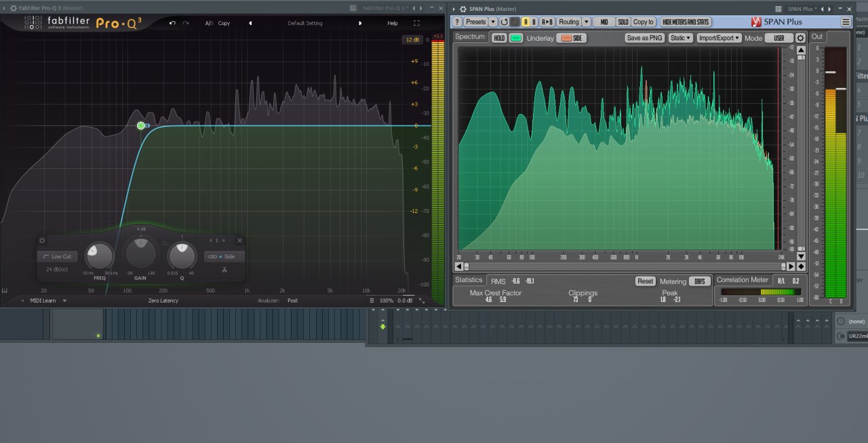868x443 pixels.
Task: Toggle Pro-Q 3 full screen mode
Action: click(416, 23)
